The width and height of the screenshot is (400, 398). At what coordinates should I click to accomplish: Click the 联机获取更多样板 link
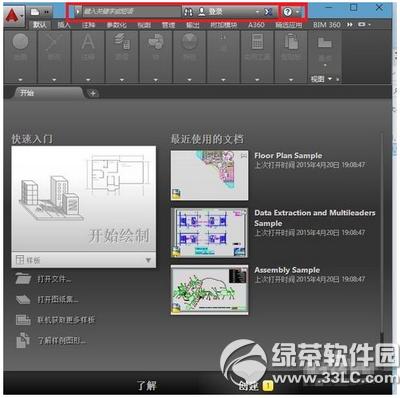(x=66, y=320)
